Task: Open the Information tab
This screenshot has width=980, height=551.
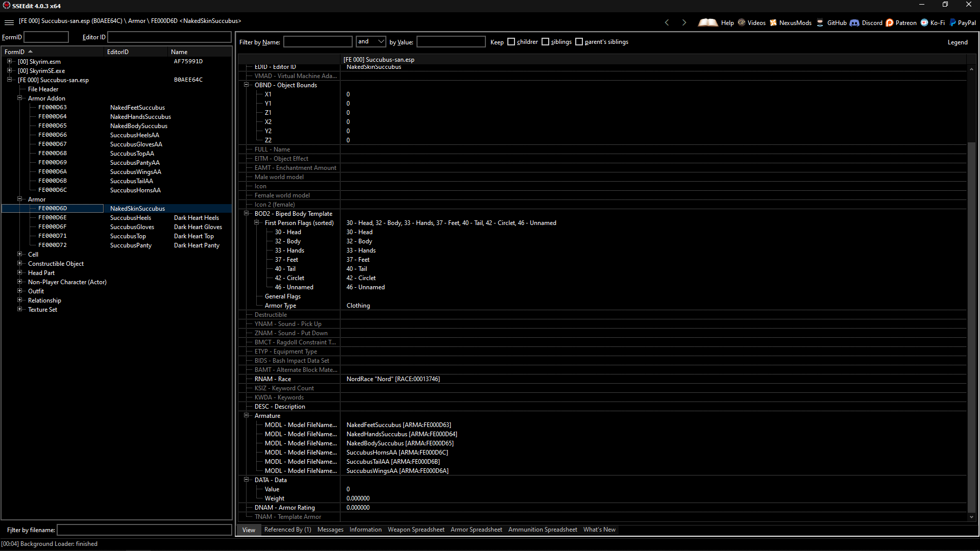Action: [x=365, y=530]
